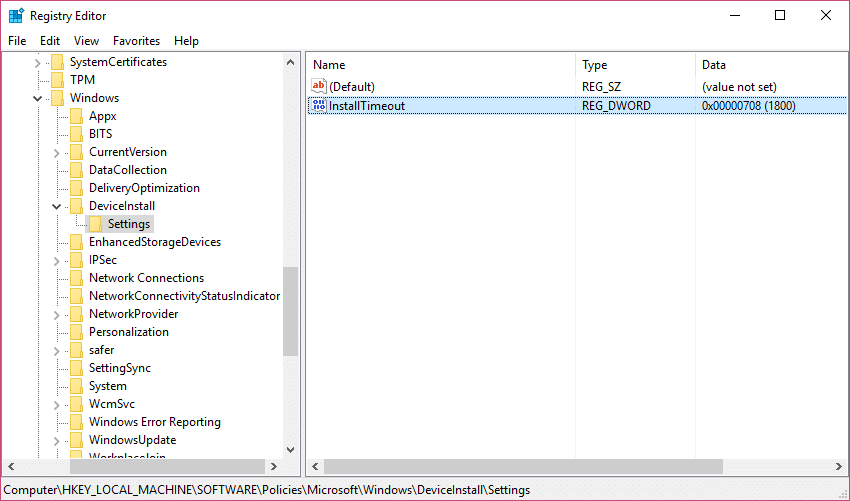Click the NetworkProvider folder icon

click(x=76, y=314)
